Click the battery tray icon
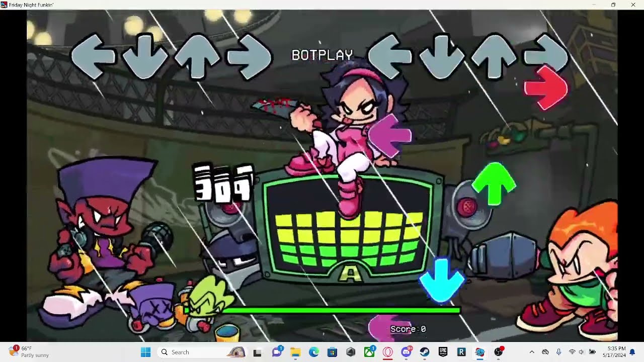Image resolution: width=644 pixels, height=362 pixels. click(x=592, y=352)
